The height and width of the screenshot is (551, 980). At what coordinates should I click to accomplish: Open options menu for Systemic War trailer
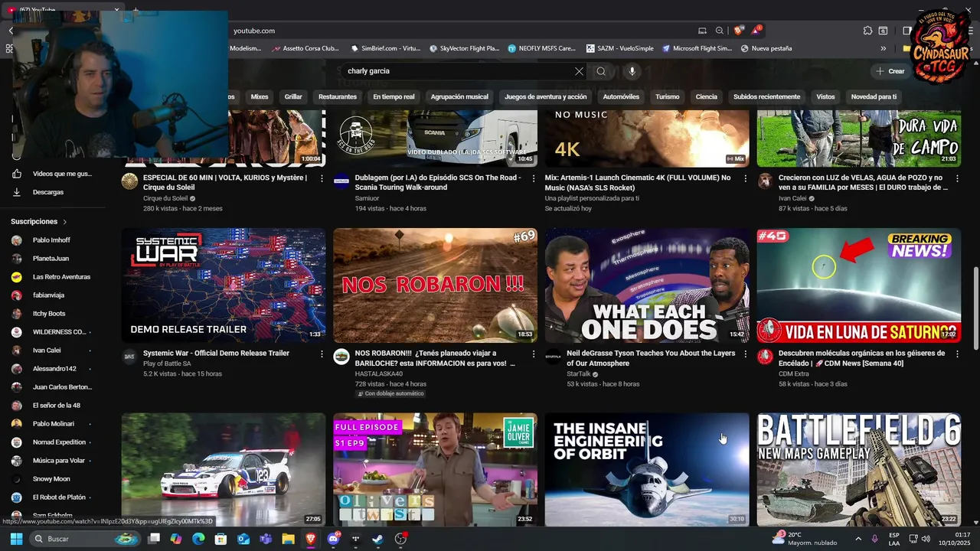click(322, 354)
